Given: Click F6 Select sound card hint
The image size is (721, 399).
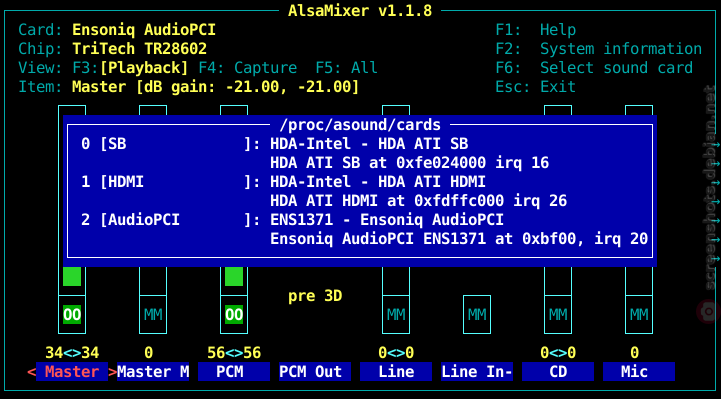Looking at the screenshot, I should click(x=594, y=68).
